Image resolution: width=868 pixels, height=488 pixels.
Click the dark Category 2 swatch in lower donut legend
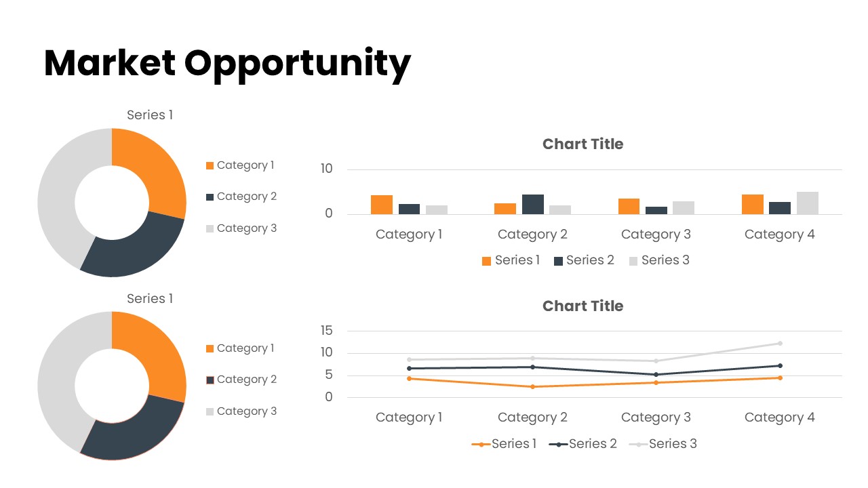(210, 380)
